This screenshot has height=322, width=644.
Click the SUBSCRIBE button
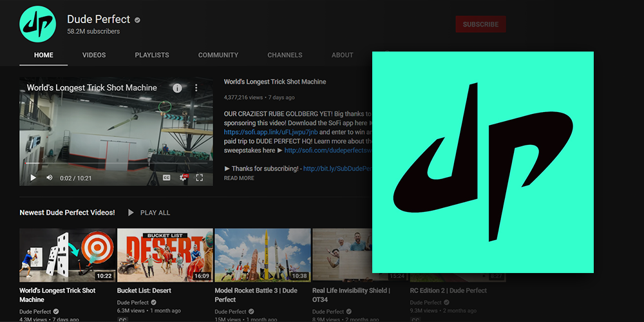click(480, 24)
